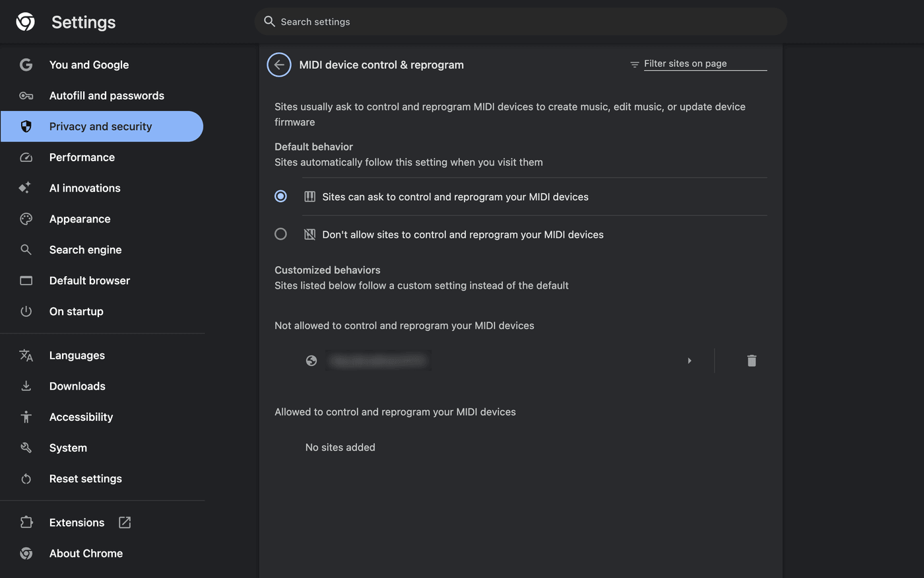Click the shield icon for Privacy and security
Screen dimensions: 924x578
(26, 126)
